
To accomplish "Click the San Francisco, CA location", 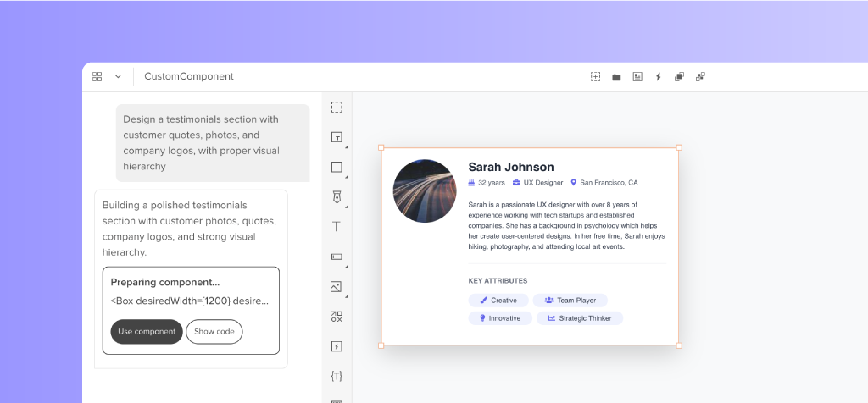I will tap(609, 182).
